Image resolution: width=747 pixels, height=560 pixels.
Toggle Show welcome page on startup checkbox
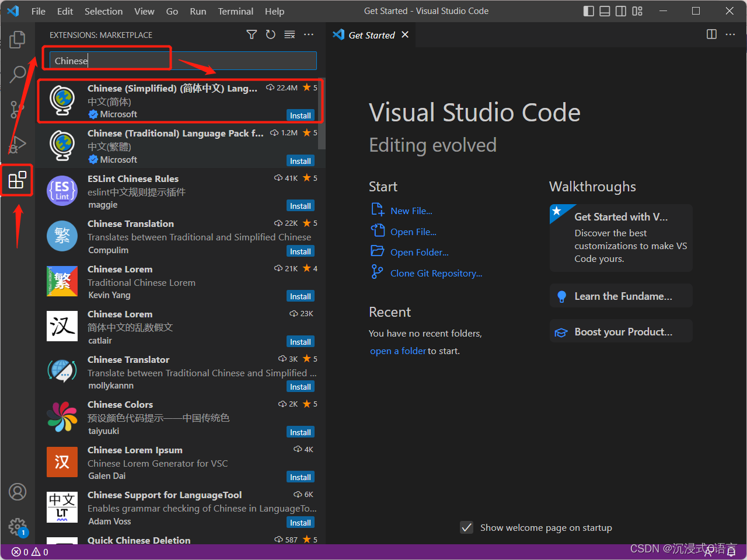(x=467, y=527)
